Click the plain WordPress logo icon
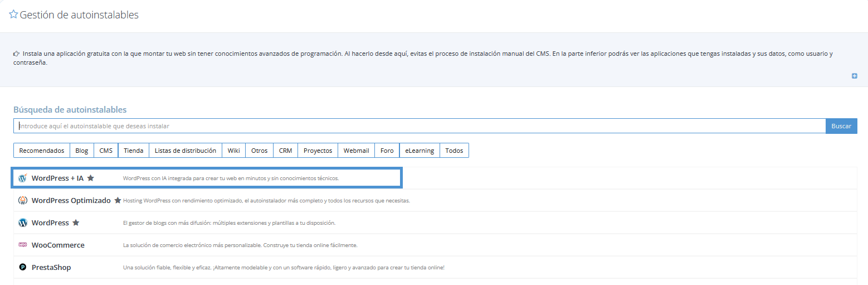 (23, 223)
